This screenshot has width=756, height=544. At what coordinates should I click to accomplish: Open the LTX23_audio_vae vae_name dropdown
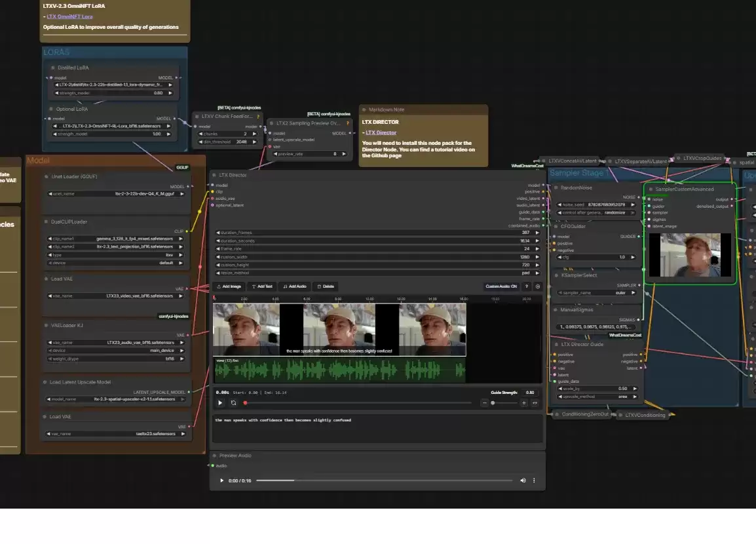coord(116,342)
